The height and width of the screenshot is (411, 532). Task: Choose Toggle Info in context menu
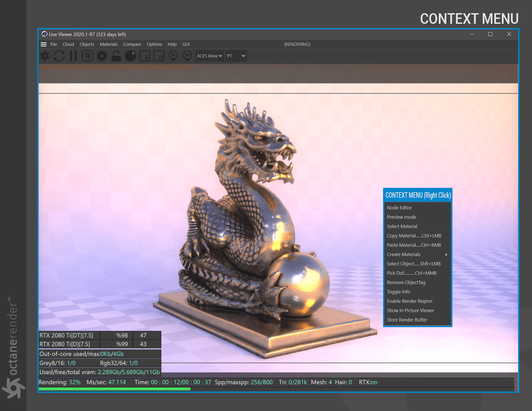click(x=417, y=292)
